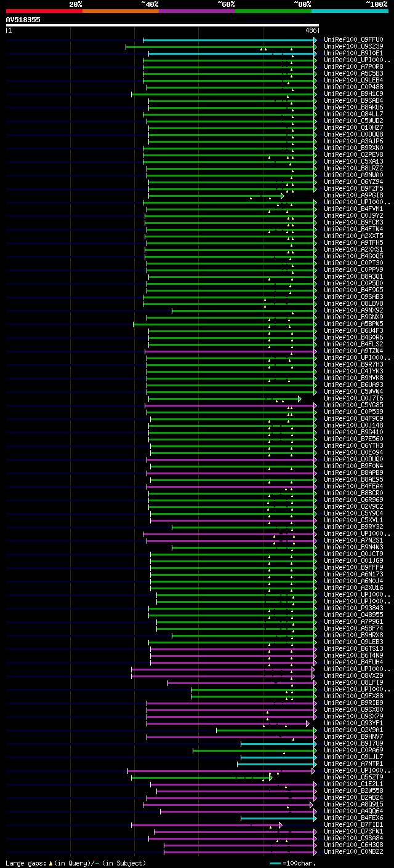Select the UniRef100_Q9LEB4 label

[x=353, y=81]
